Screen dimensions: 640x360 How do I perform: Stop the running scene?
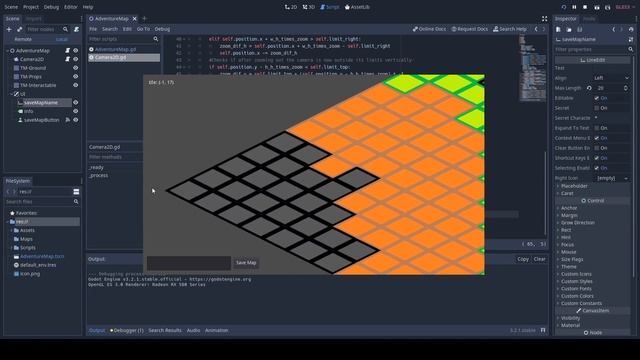pos(585,7)
